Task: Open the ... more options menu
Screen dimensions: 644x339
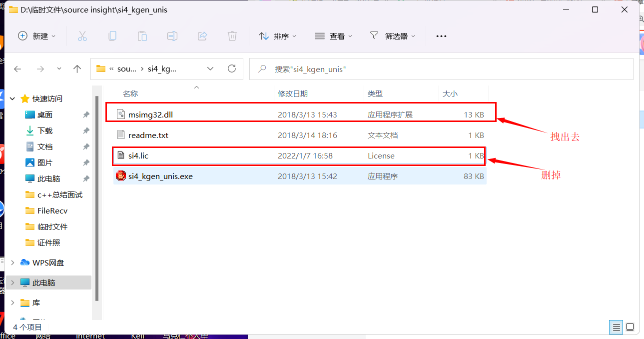Action: 441,35
